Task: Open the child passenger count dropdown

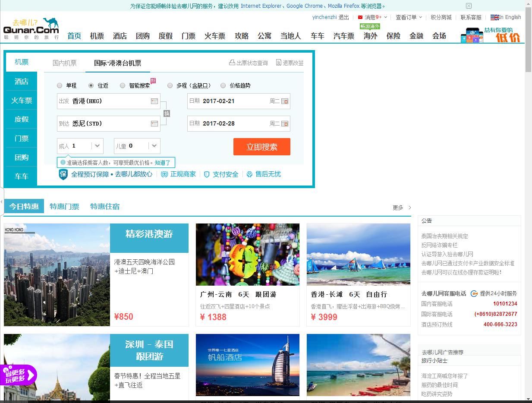Action: click(x=154, y=146)
